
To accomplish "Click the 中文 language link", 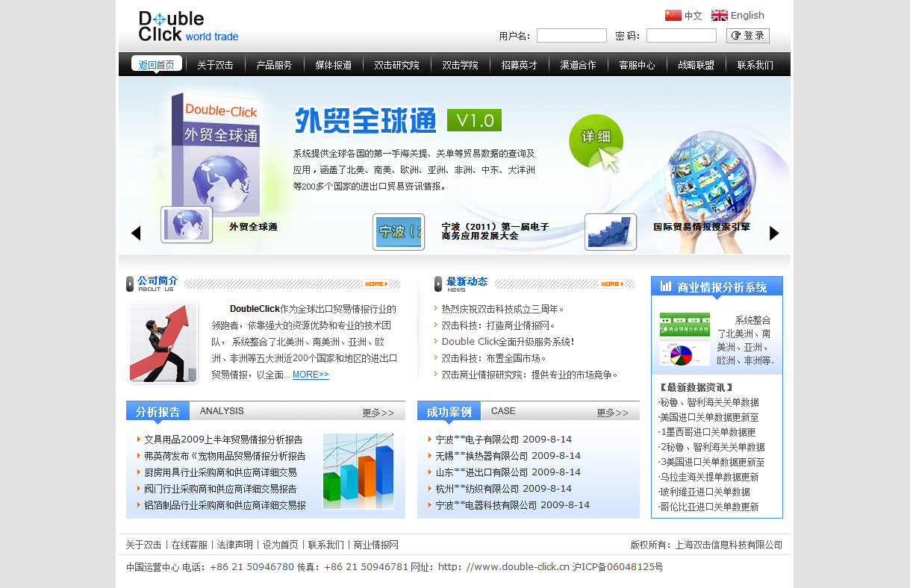I will coord(694,16).
